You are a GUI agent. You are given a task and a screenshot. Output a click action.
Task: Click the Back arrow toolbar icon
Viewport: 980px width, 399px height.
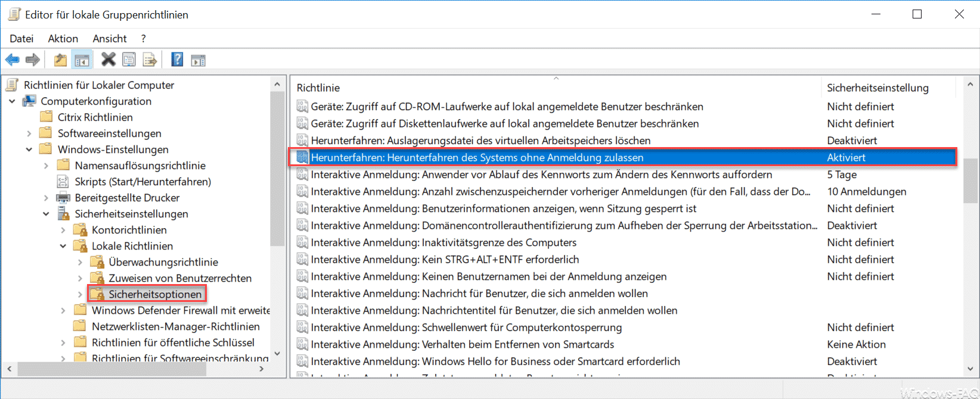point(13,60)
